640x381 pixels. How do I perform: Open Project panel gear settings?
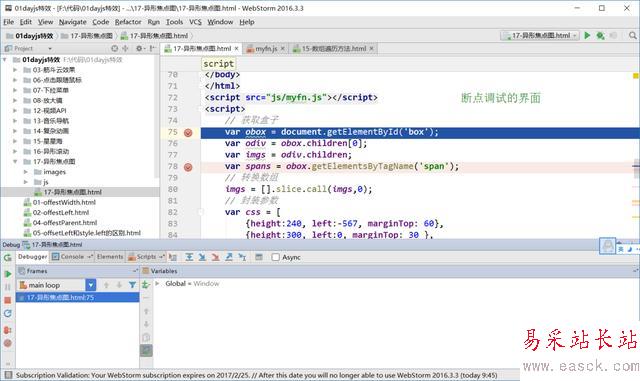(139, 49)
